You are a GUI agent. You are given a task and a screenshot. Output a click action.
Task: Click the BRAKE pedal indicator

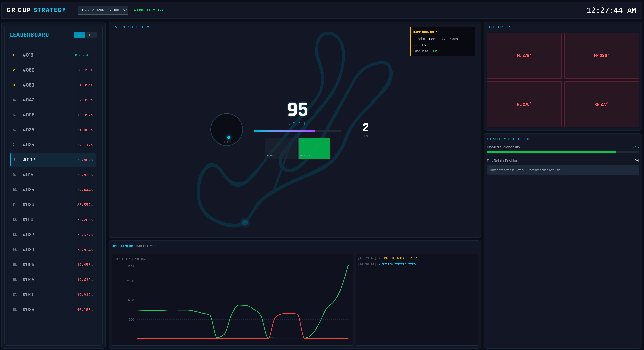coord(281,149)
